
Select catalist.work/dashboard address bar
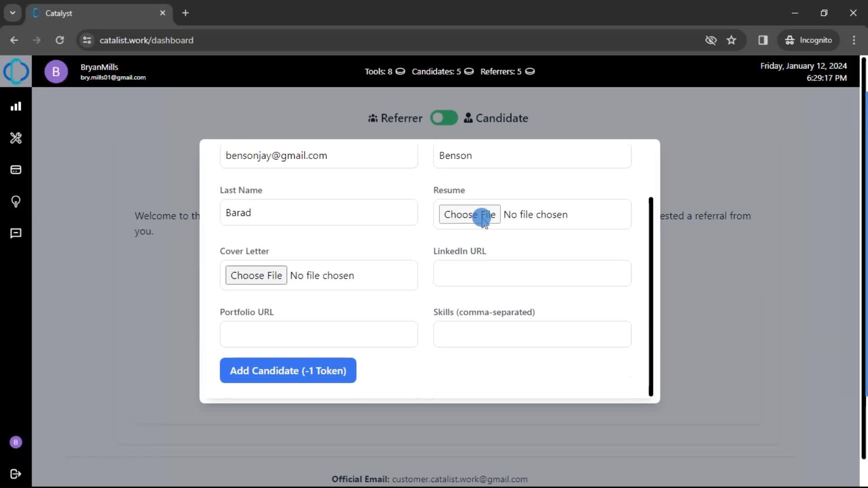tap(146, 40)
